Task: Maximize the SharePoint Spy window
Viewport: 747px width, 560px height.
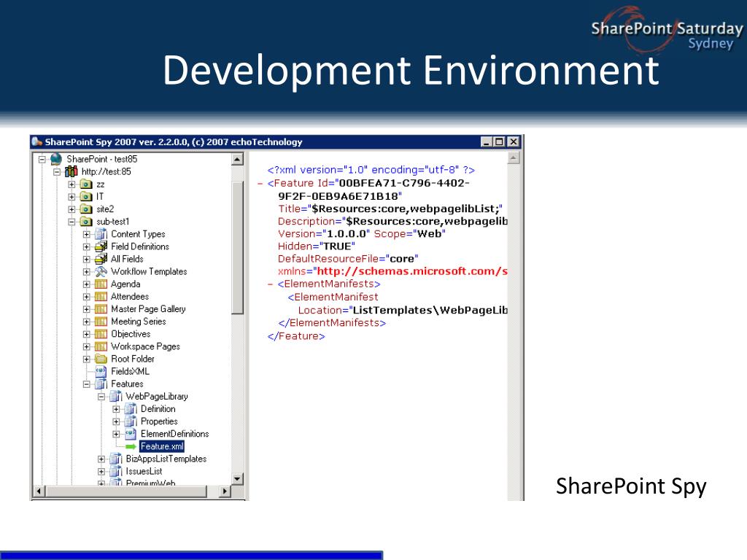Action: tap(499, 142)
